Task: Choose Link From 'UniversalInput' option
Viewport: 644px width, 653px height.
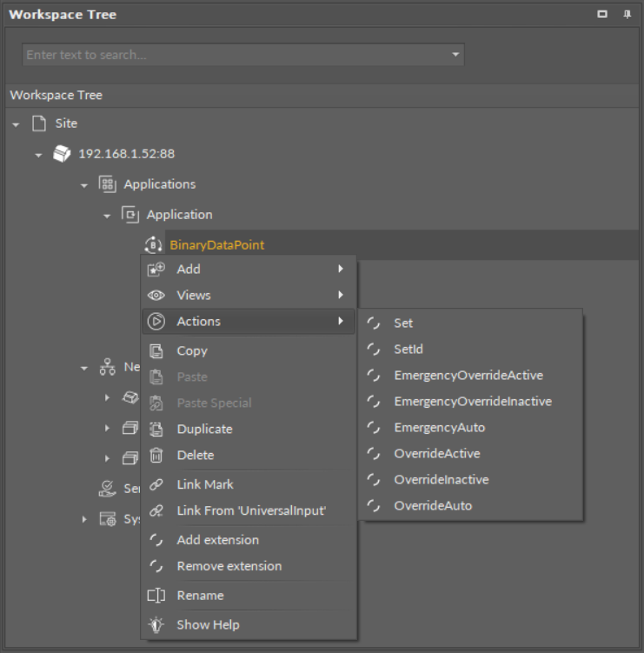Action: click(251, 511)
